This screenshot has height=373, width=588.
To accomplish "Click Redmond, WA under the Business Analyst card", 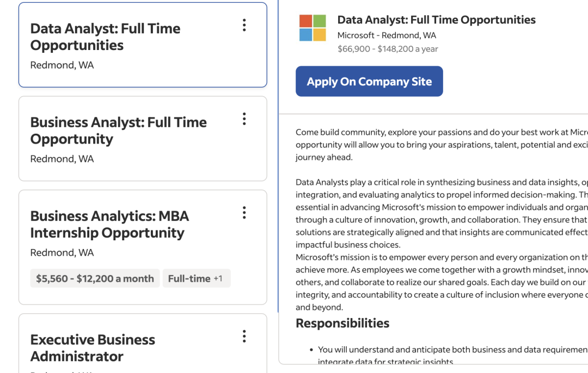I will coord(62,159).
